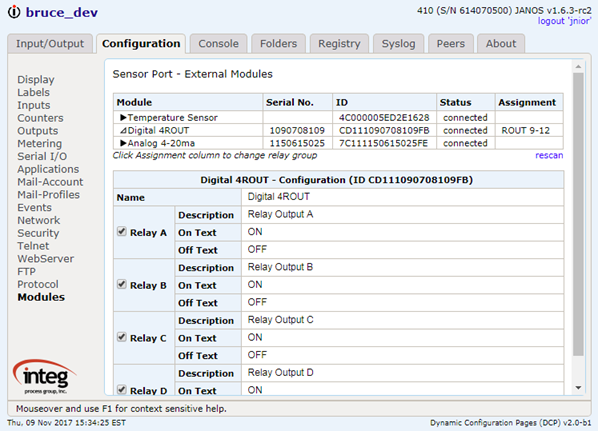Toggle the Relay D checkbox
This screenshot has width=598, height=431.
tap(122, 389)
